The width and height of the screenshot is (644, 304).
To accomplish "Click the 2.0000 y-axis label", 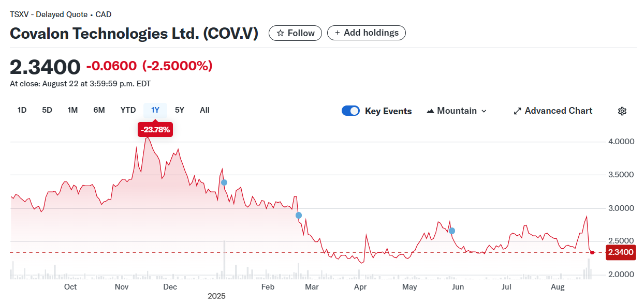I will tap(620, 275).
